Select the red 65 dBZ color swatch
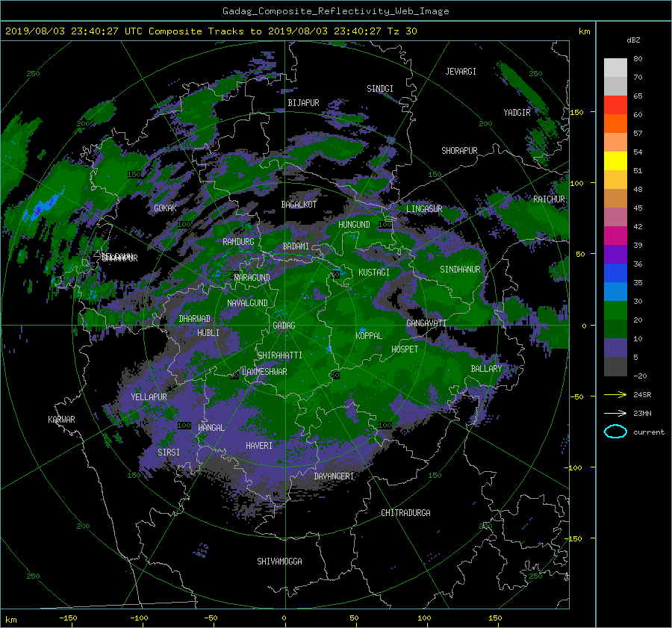Viewport: 672px width, 628px height. [615, 105]
